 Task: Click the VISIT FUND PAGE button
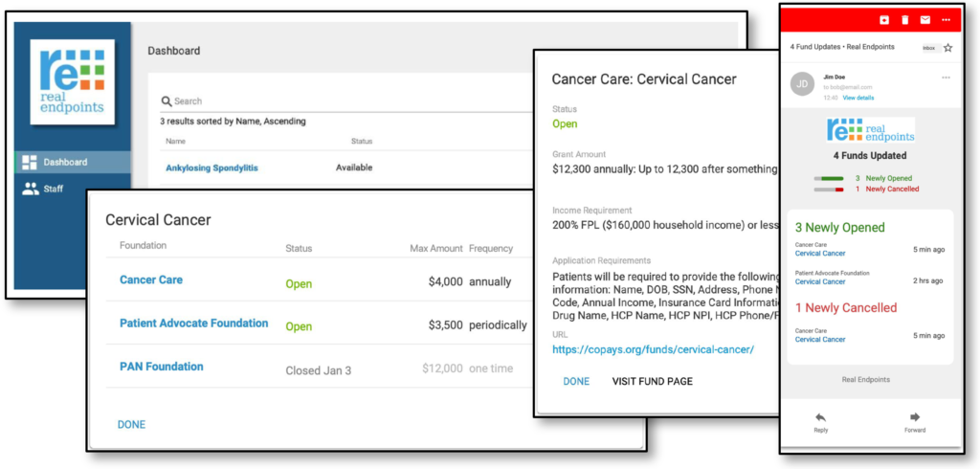[653, 381]
